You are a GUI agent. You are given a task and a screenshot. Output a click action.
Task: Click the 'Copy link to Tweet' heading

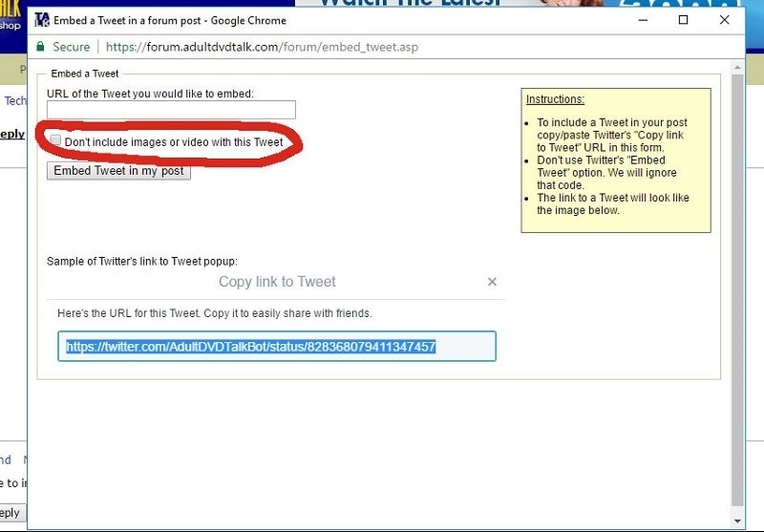pyautogui.click(x=277, y=282)
